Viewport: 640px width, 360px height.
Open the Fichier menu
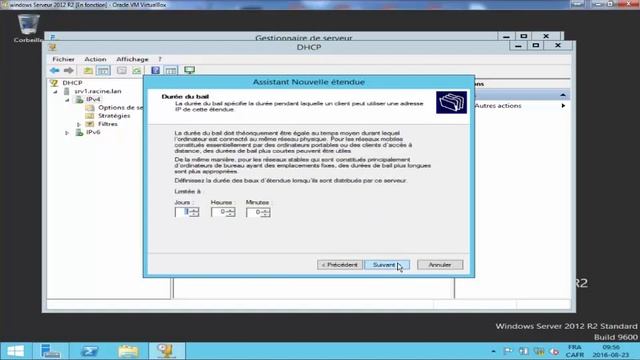pos(63,59)
